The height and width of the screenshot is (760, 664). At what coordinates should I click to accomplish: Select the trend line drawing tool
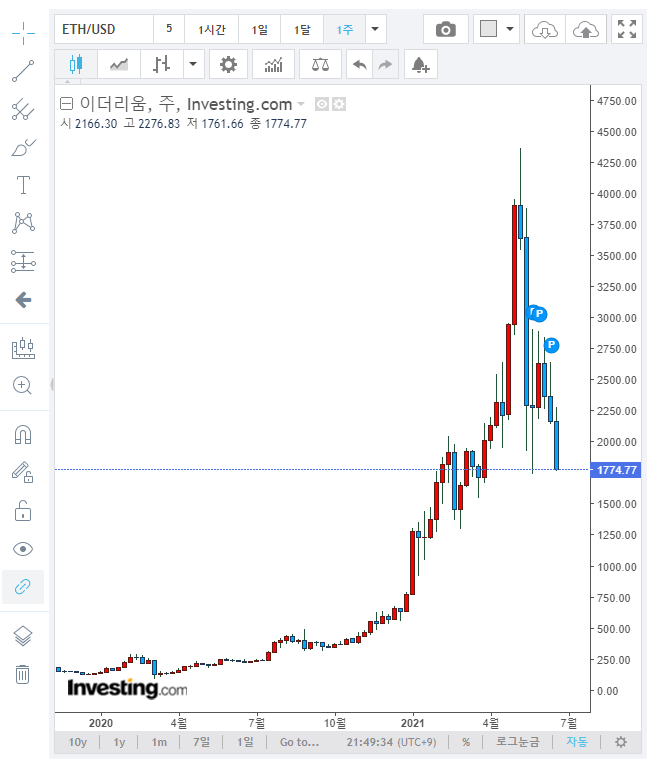23,71
